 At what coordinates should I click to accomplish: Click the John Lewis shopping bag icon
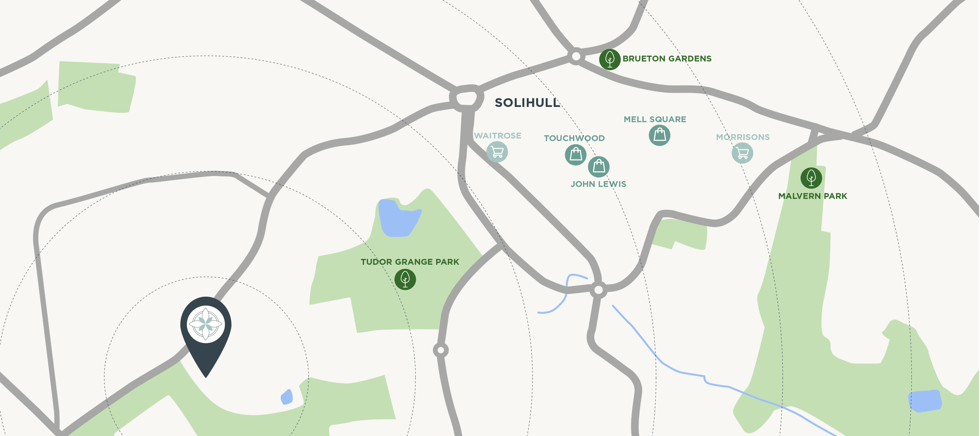[x=599, y=167]
